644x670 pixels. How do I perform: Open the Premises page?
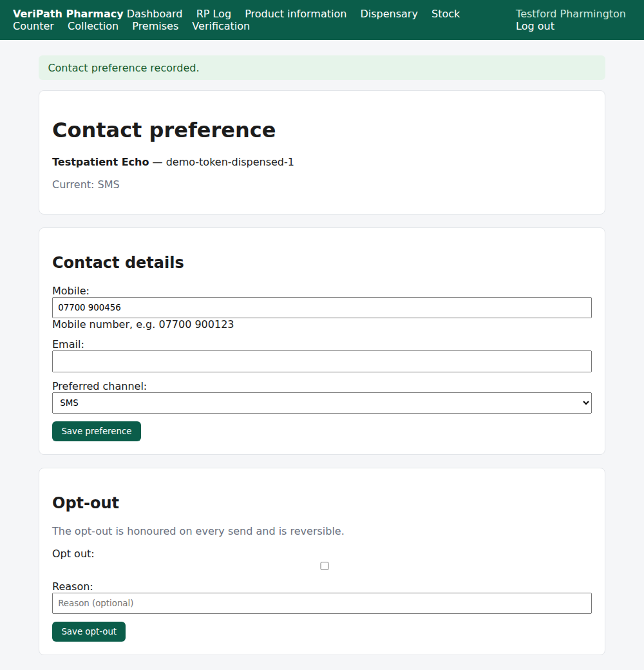(155, 26)
